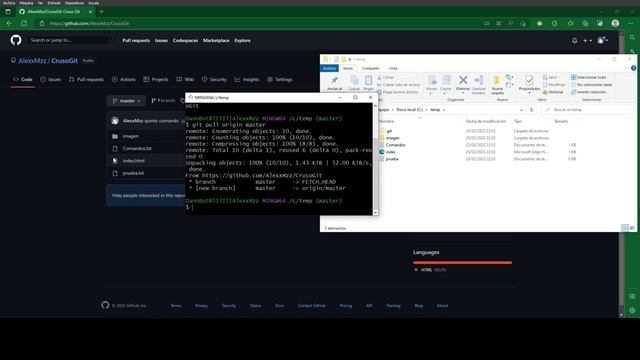Click Historial in Explorer ribbon

[553, 92]
